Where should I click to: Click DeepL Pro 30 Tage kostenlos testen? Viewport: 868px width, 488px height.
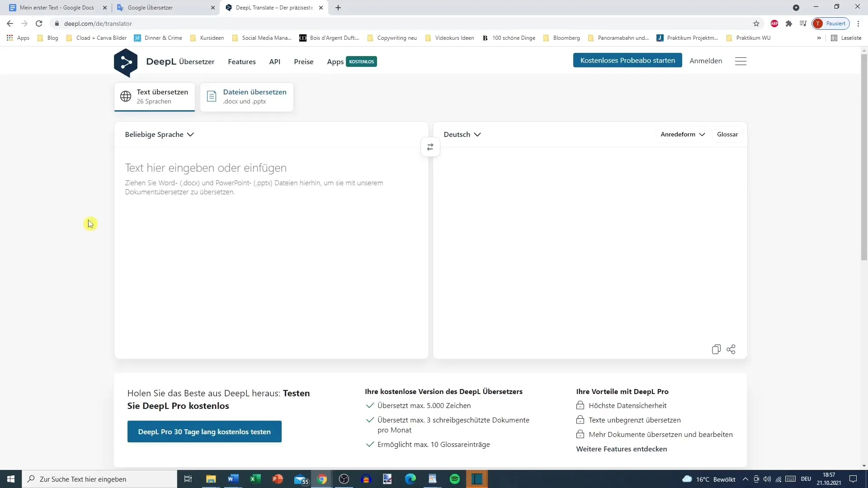204,432
